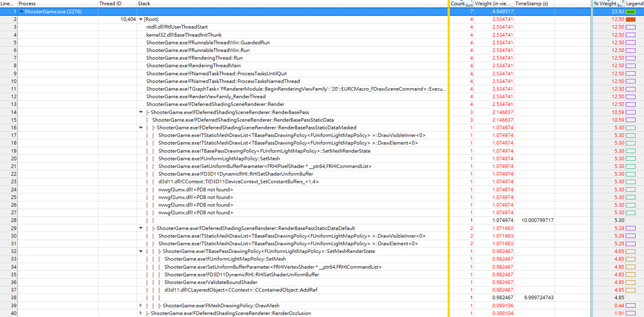Click green legend swatch on ShooterGame.exe (2276) row
The image size is (644, 317).
(x=631, y=12)
